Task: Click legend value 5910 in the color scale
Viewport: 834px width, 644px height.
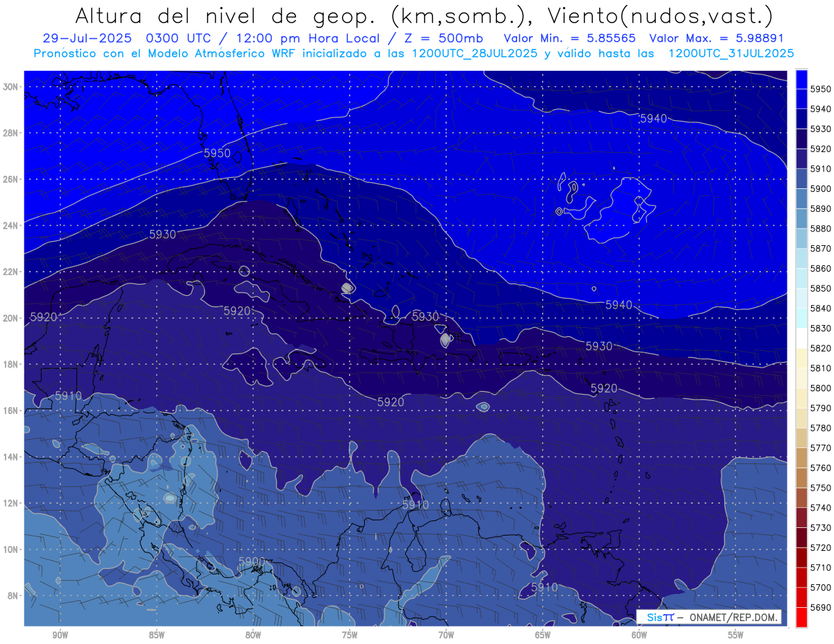Action: (x=821, y=169)
